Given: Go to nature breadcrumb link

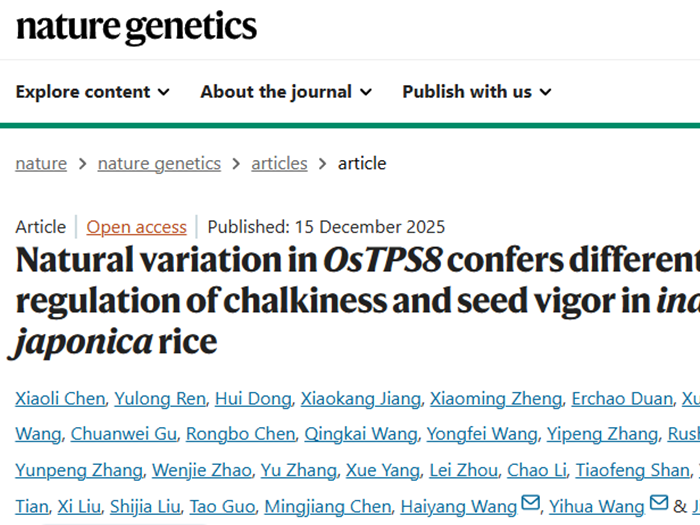Looking at the screenshot, I should (x=41, y=164).
